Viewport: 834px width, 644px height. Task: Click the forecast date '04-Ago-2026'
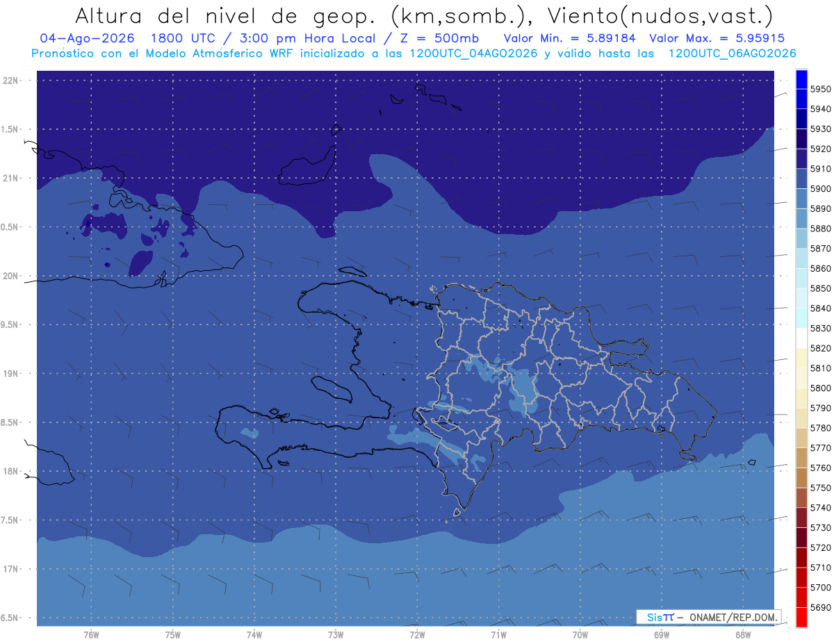coord(87,38)
